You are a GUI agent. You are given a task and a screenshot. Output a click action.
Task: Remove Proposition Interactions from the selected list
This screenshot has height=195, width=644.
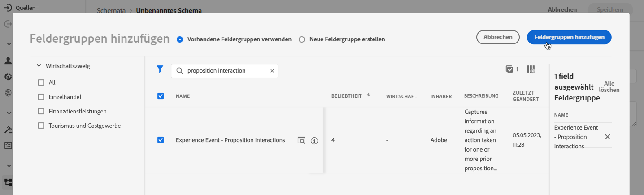607,137
